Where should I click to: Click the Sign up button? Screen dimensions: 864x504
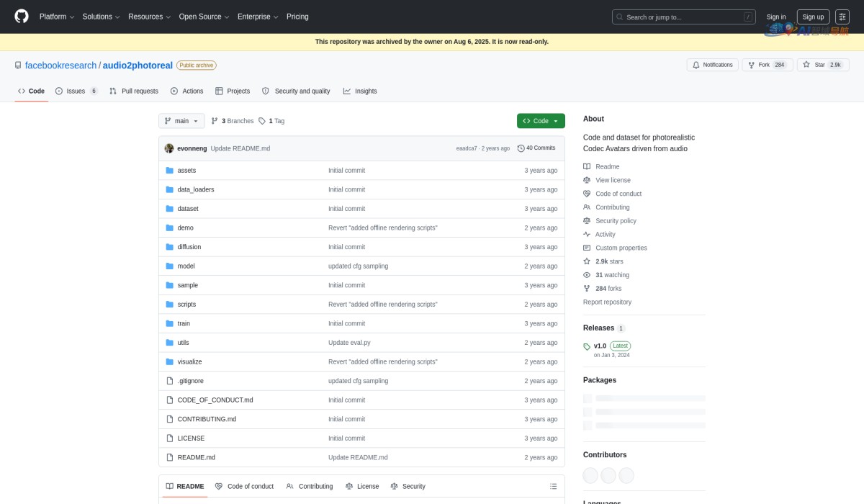[x=813, y=17]
